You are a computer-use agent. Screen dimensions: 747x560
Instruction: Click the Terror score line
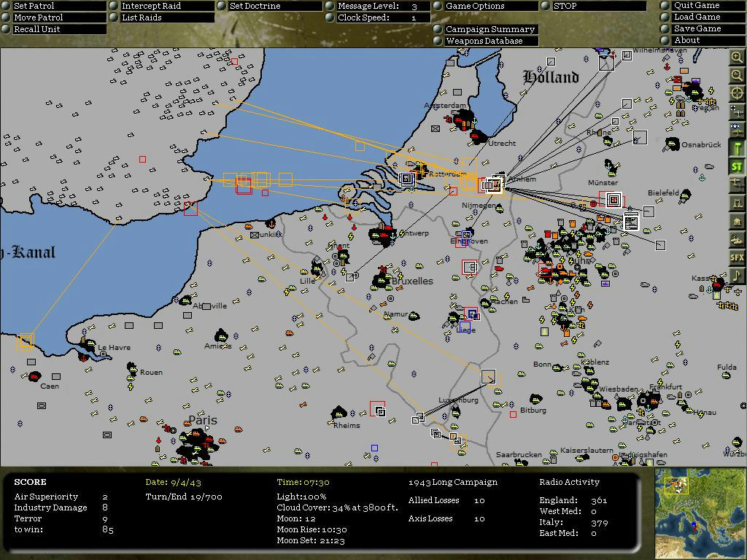(x=61, y=518)
